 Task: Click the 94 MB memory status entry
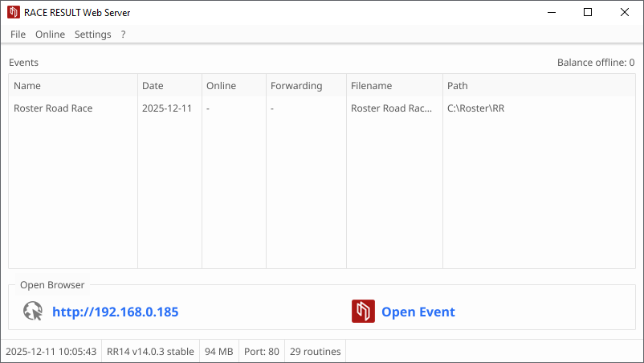[x=219, y=352]
